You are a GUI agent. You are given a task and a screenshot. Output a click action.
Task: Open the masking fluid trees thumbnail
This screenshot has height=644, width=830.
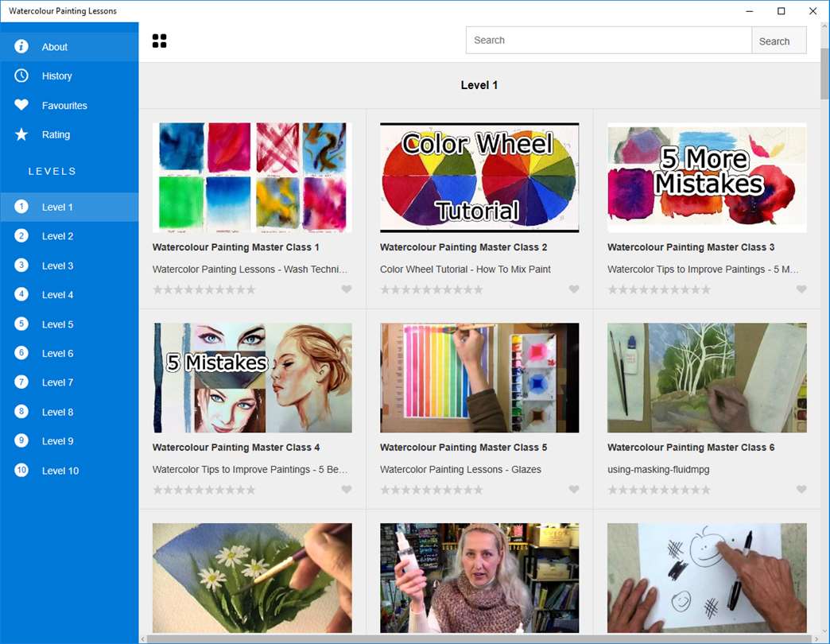pos(708,378)
